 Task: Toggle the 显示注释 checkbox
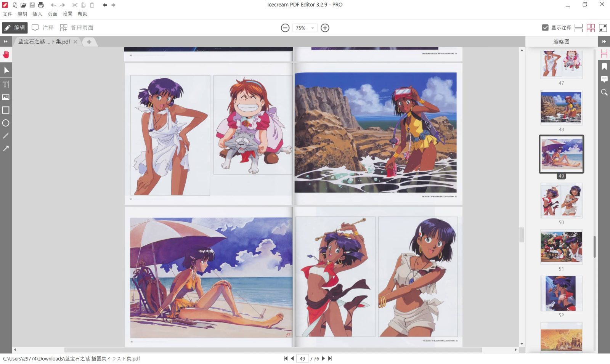point(545,27)
